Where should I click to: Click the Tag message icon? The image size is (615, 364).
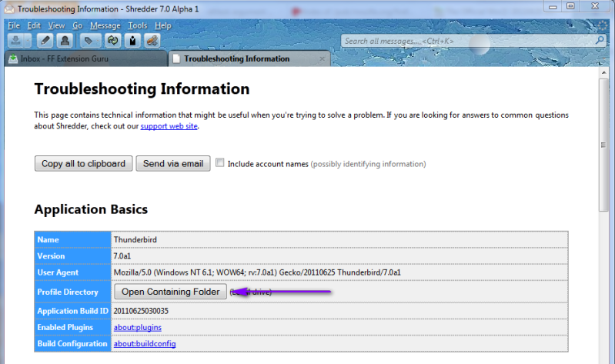(89, 40)
